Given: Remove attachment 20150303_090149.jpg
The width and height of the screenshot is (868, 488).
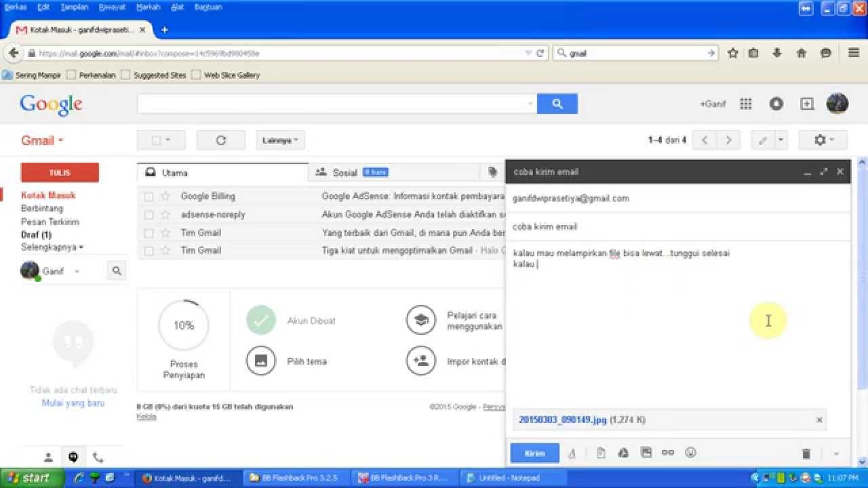Looking at the screenshot, I should (x=819, y=420).
